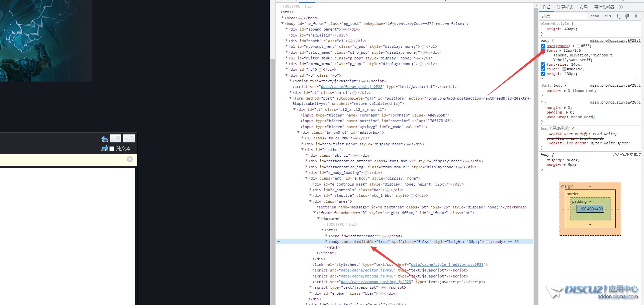
Task: Expand the ellipsis in the head row
Action: [301, 18]
